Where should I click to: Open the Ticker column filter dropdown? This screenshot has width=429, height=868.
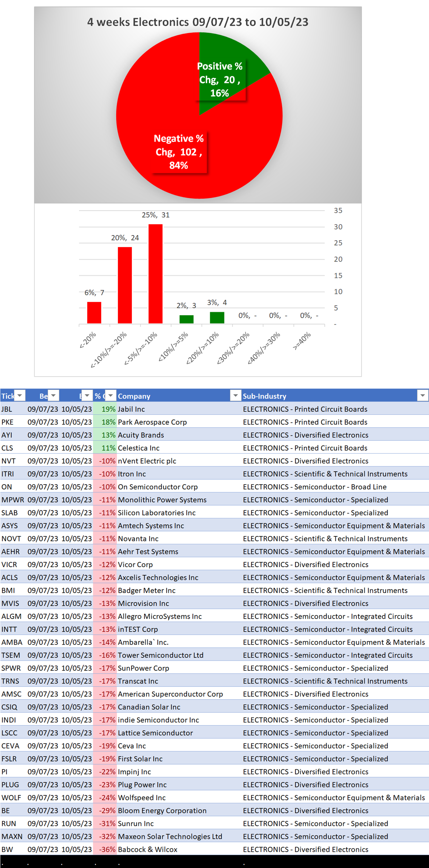(20, 395)
